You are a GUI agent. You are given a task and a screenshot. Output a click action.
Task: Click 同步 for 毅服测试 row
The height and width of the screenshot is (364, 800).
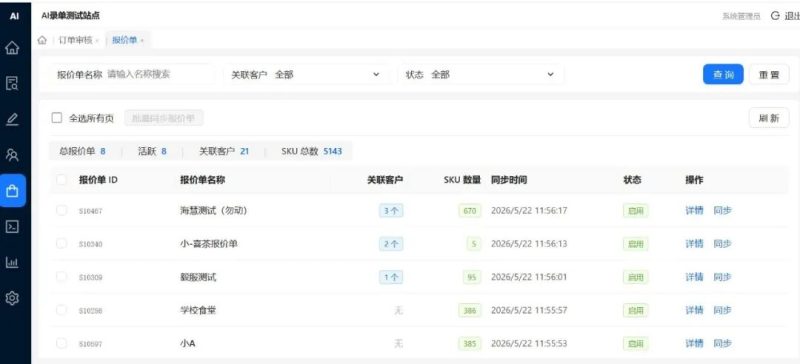722,277
